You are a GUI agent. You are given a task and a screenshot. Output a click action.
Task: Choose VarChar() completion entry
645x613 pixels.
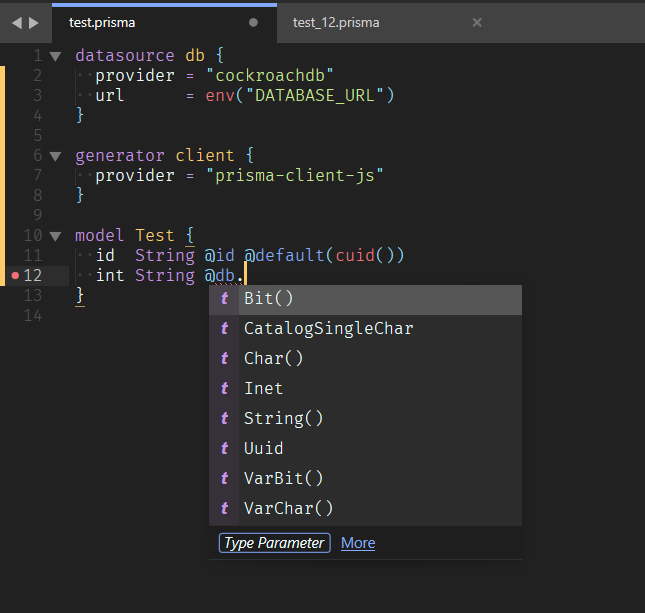pyautogui.click(x=365, y=510)
